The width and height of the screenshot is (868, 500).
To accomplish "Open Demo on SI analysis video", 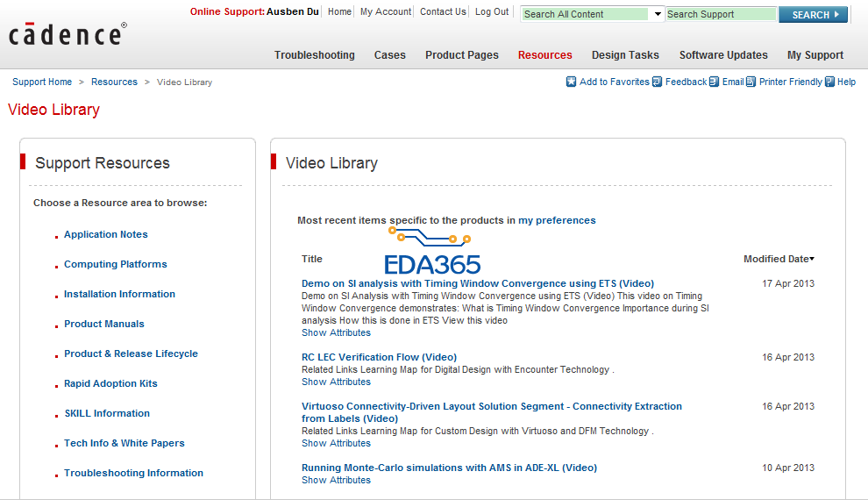I will coord(478,283).
